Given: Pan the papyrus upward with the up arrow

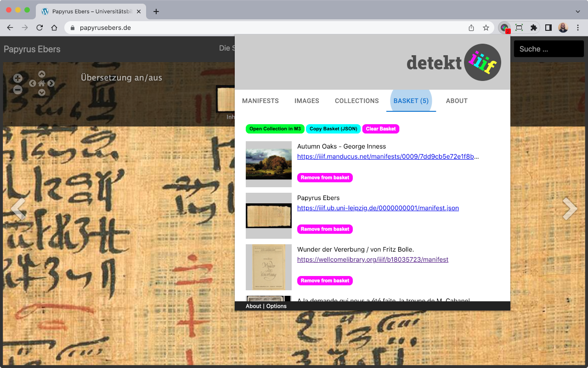Looking at the screenshot, I should pos(41,74).
